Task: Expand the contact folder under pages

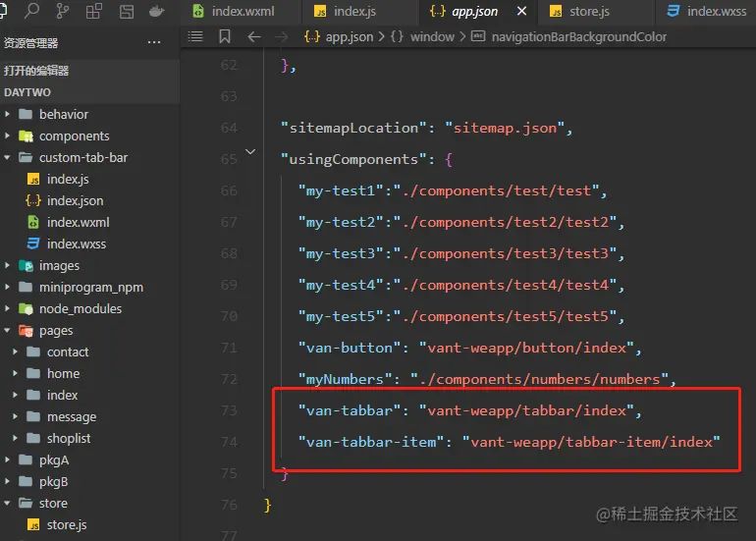Action: 15,352
